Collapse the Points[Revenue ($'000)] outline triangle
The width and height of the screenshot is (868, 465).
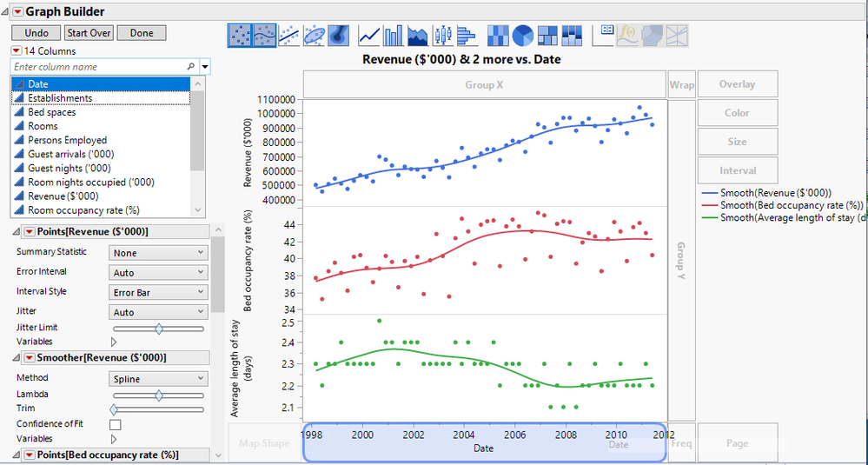coord(16,231)
